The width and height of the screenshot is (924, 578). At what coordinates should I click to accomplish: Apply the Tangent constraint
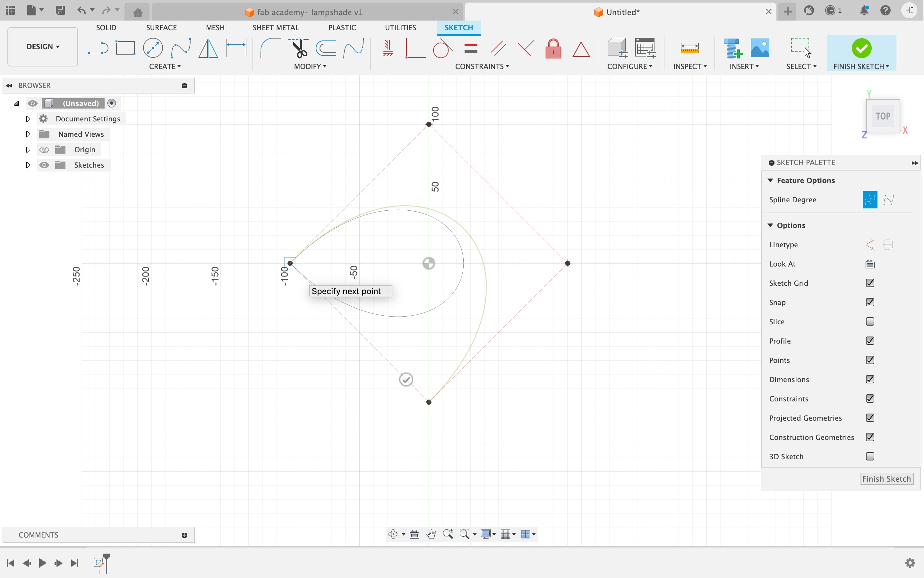click(443, 48)
